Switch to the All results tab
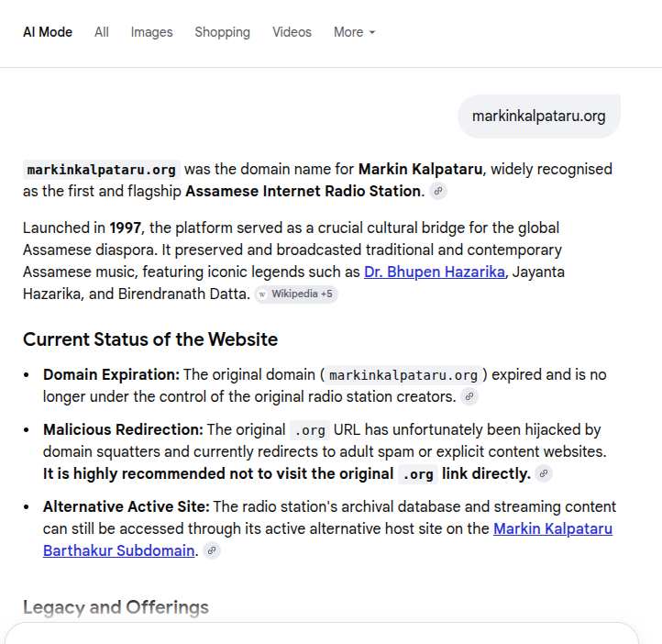 (102, 32)
